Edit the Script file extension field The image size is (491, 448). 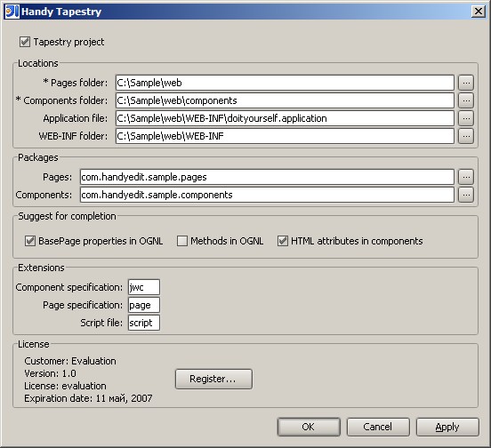point(144,323)
